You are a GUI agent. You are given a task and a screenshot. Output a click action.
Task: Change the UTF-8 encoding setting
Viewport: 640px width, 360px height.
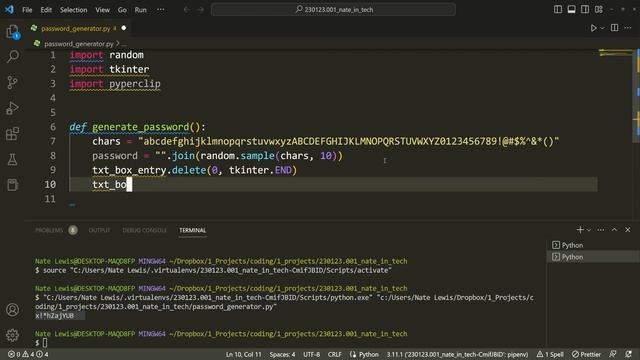point(311,354)
